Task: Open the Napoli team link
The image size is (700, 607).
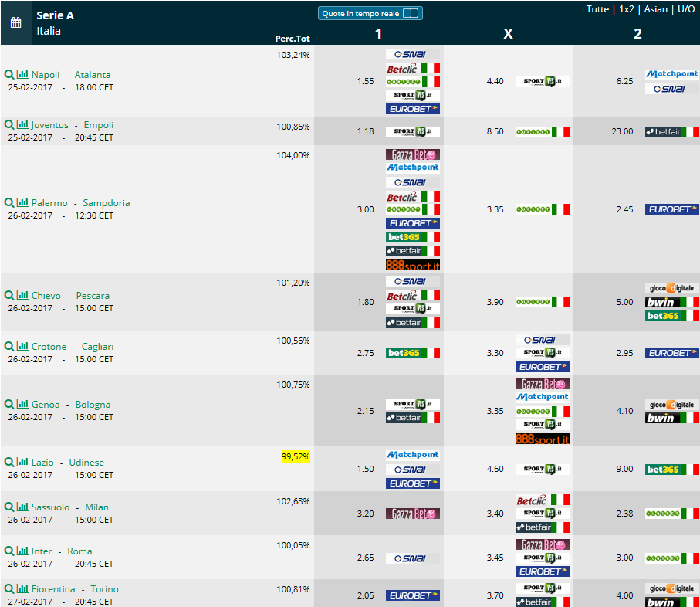Action: pyautogui.click(x=45, y=75)
